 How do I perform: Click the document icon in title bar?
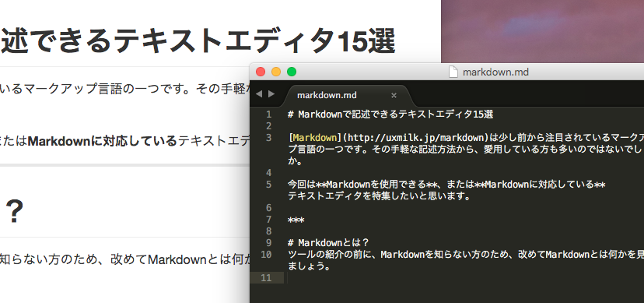pyautogui.click(x=453, y=72)
